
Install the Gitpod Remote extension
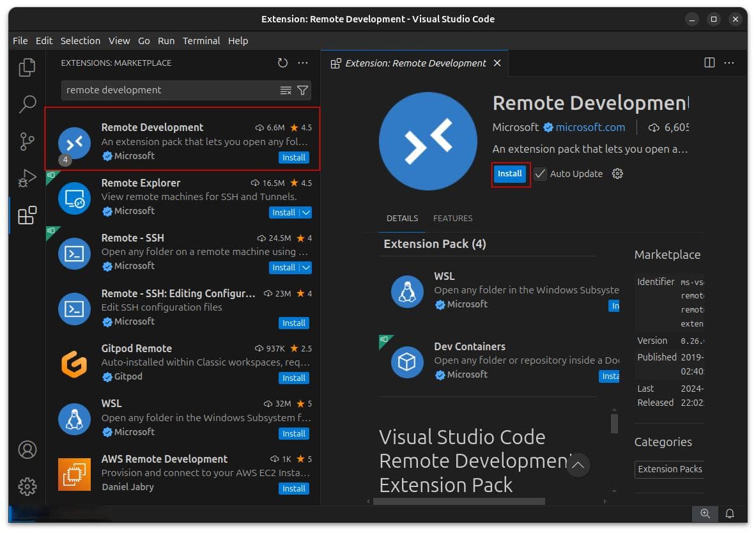point(293,378)
